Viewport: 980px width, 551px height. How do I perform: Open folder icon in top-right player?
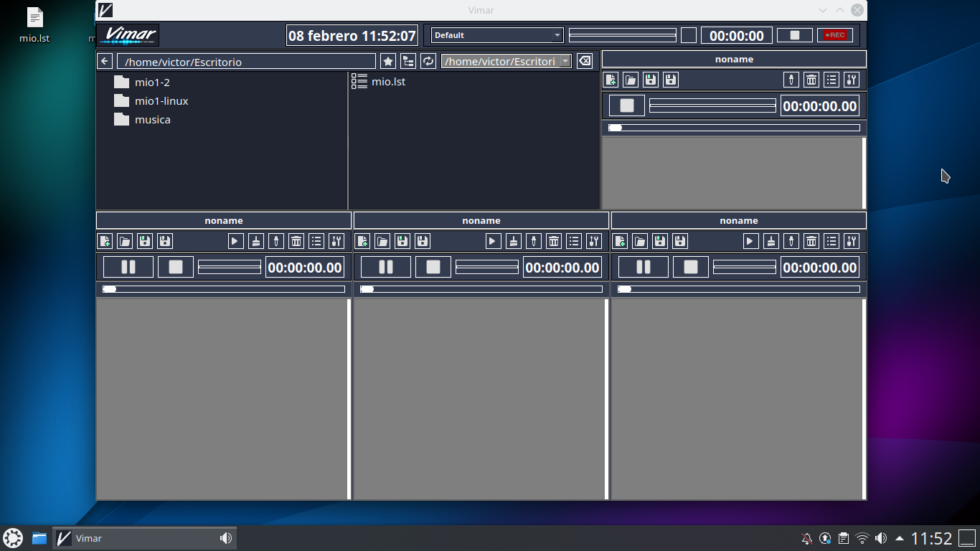(x=631, y=80)
